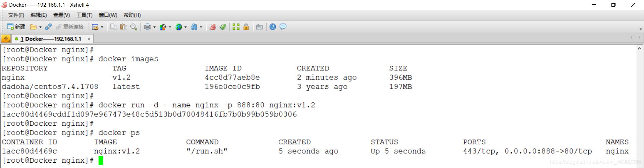Click the tab scroll left arrow
This screenshot has height=168, width=644.
coord(631,38)
